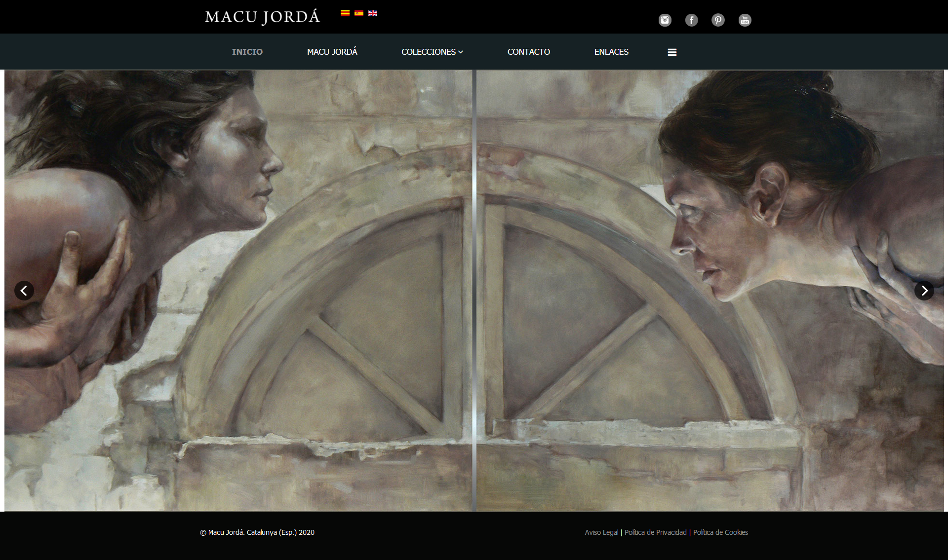Open the Aviso Legal footer link
This screenshot has width=948, height=560.
601,532
